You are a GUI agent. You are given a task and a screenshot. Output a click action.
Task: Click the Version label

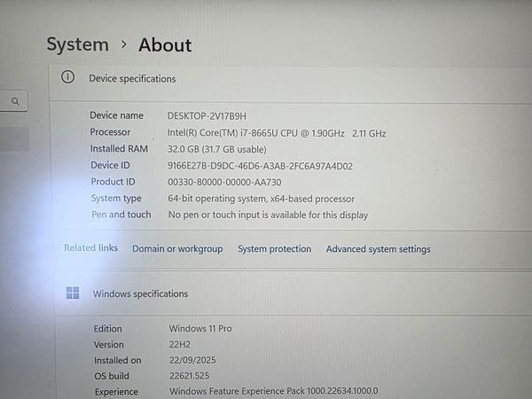(108, 344)
